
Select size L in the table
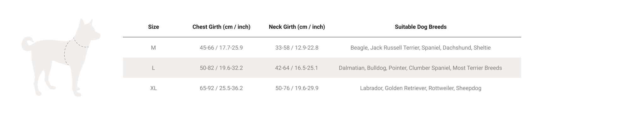pos(153,68)
